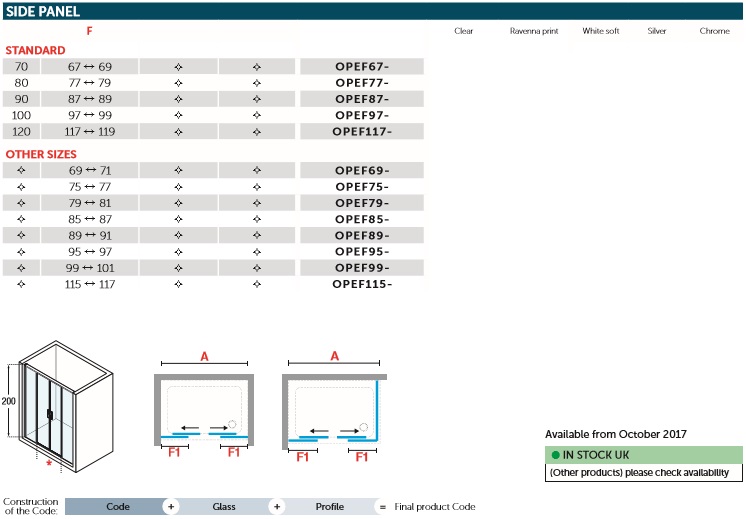
Task: Click the plus sign between Code and Glass
Action: [170, 507]
